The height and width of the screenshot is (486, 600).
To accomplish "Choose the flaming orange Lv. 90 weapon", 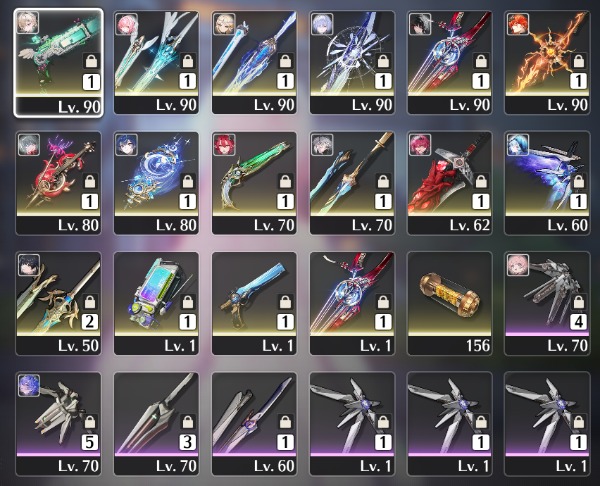I will [547, 62].
